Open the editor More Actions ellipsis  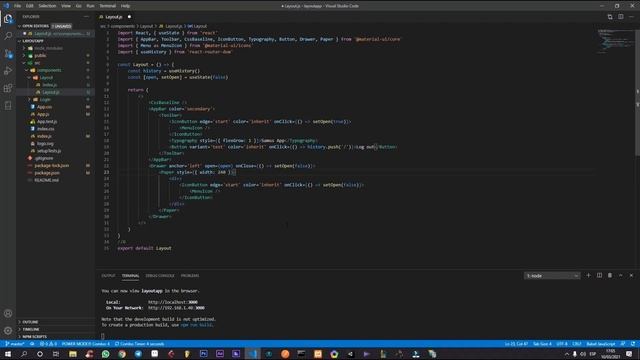point(631,17)
